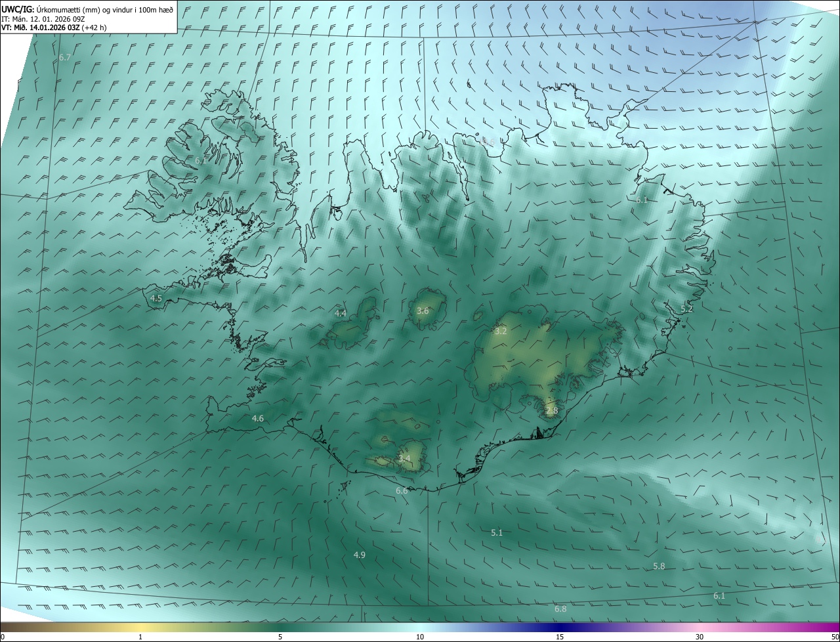This screenshot has height=642, width=840.
Task: Click the 3.2 value label on the large glacier
Action: click(x=501, y=332)
